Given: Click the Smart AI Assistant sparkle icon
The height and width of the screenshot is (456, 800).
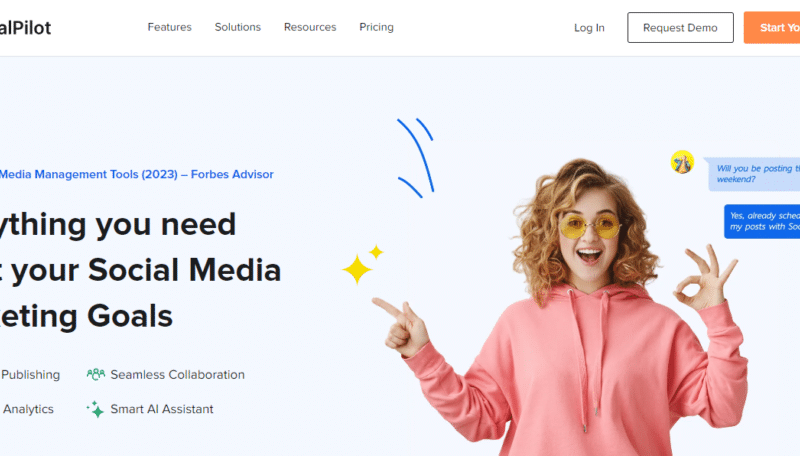Looking at the screenshot, I should coord(96,409).
